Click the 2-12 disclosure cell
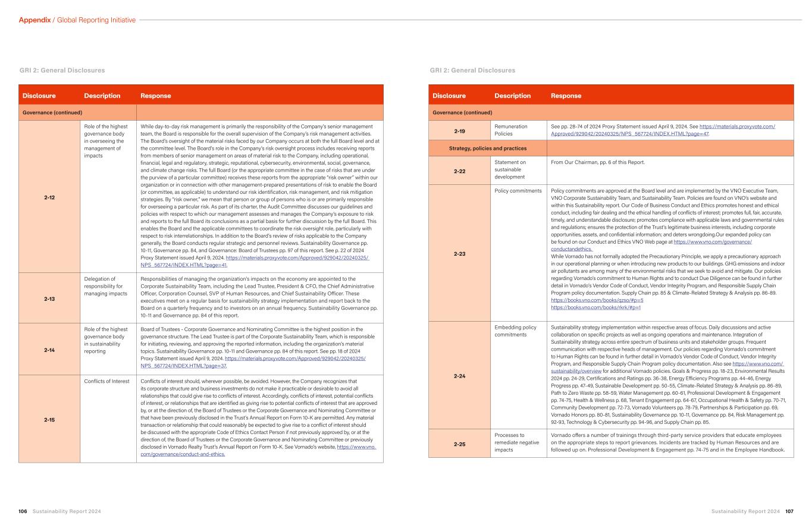 49,197
